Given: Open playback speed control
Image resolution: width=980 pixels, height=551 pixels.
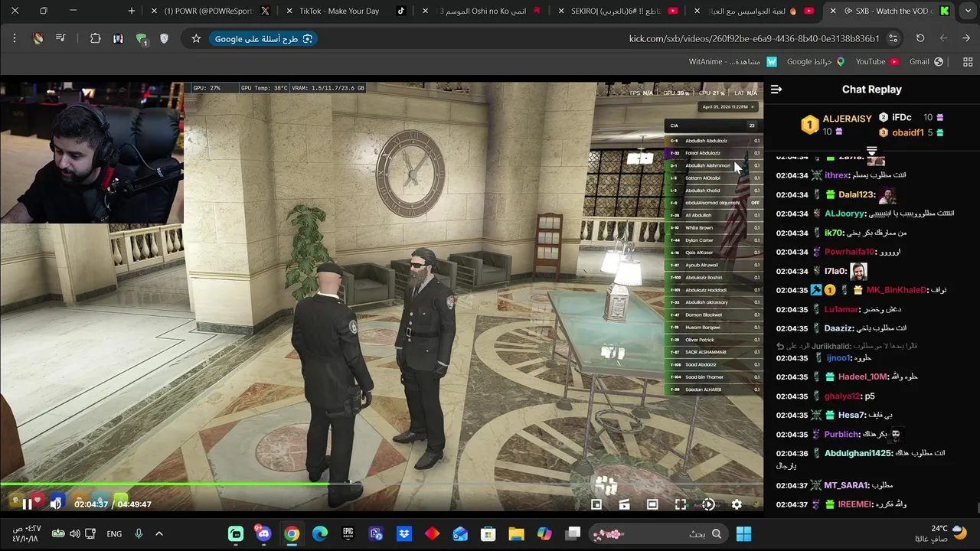Looking at the screenshot, I should click(708, 504).
